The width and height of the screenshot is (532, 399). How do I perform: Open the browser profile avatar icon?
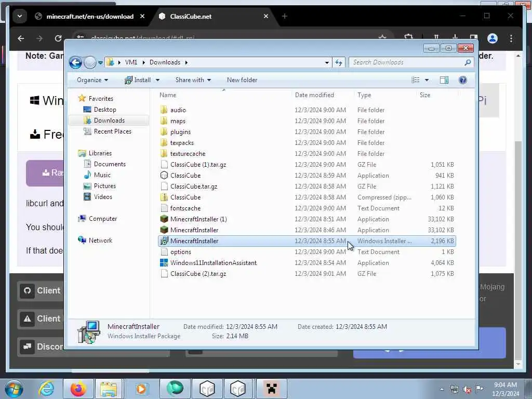(x=493, y=38)
